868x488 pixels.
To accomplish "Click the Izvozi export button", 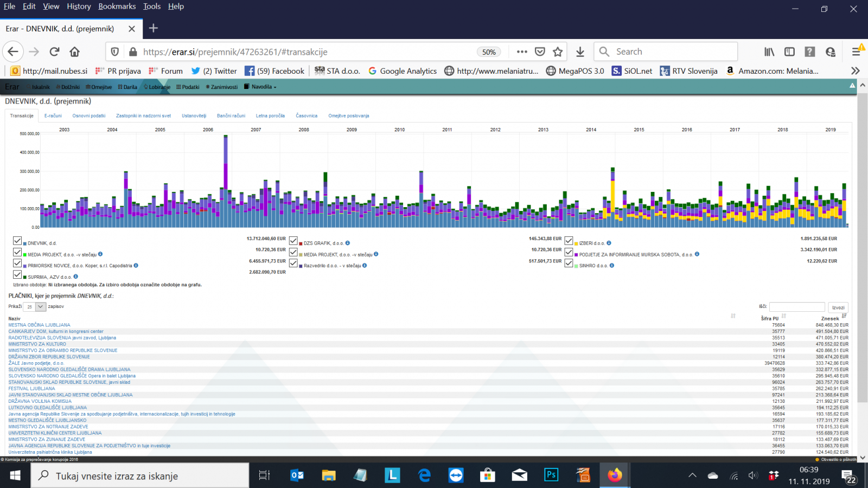I will (838, 307).
